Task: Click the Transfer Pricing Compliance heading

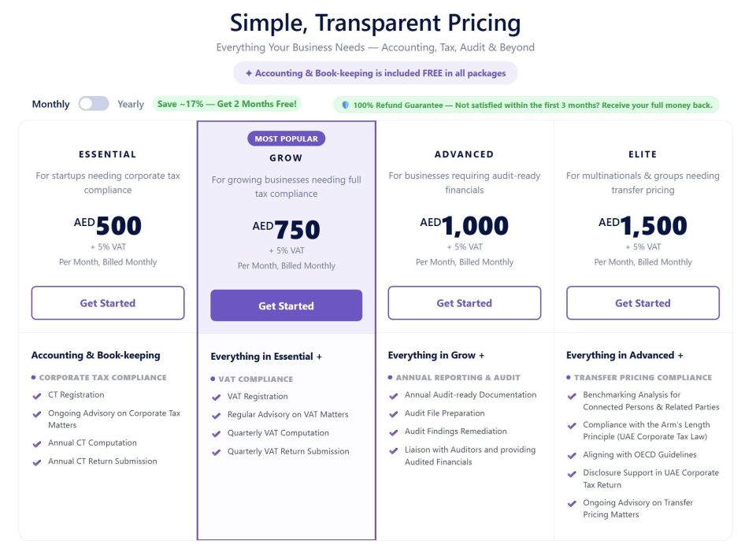Action: click(643, 378)
